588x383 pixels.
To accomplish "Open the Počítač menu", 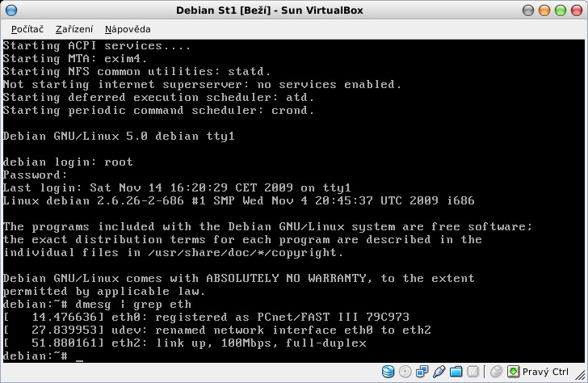I will (x=27, y=29).
